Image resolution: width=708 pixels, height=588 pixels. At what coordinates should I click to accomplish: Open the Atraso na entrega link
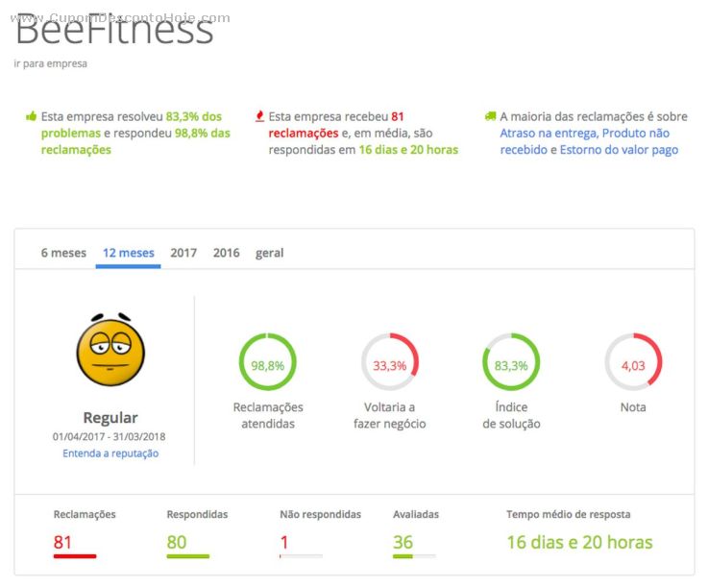pyautogui.click(x=548, y=134)
